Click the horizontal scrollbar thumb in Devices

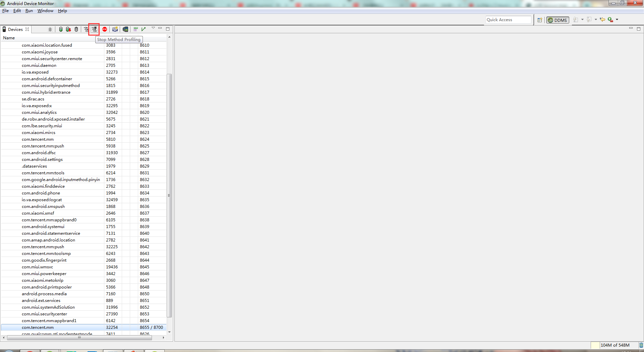tap(79, 338)
